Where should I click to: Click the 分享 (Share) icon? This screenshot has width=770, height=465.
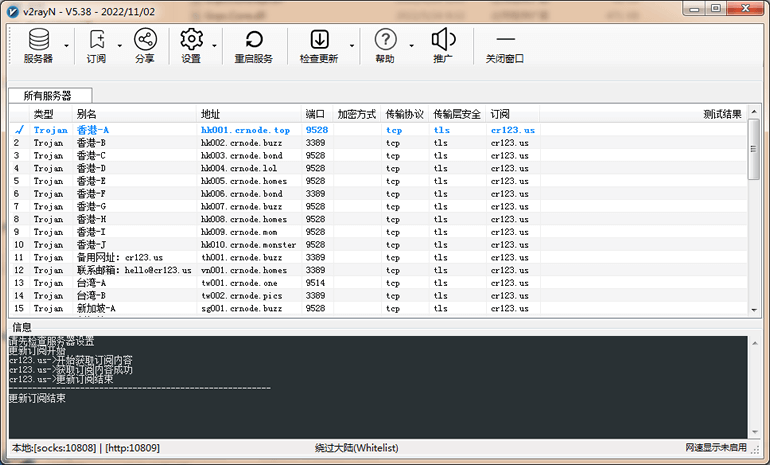click(x=145, y=39)
